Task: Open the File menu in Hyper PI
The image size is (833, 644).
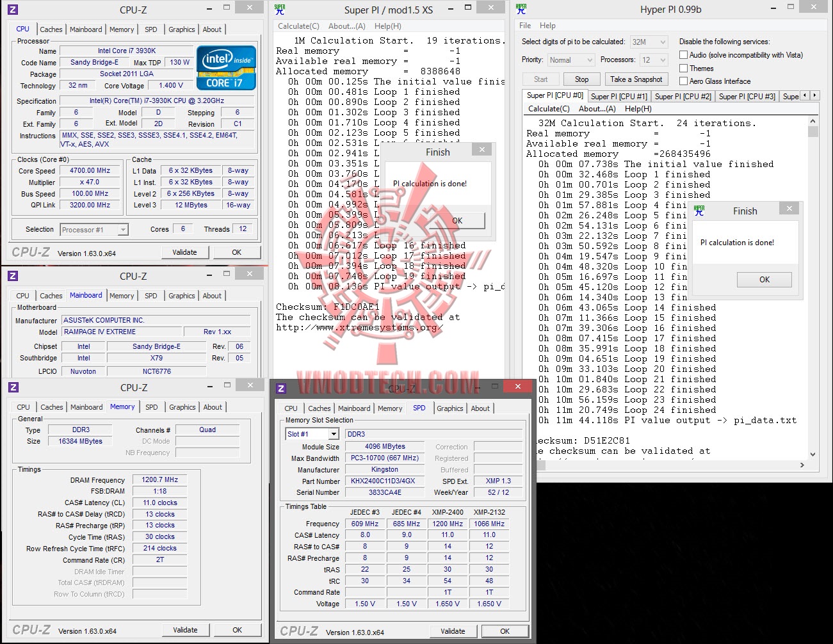Action: [x=525, y=26]
